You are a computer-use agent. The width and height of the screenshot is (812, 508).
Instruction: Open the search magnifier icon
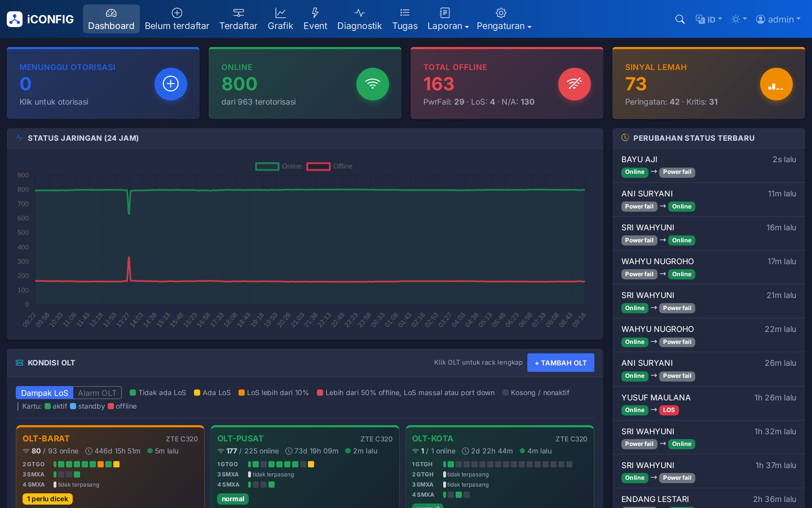[x=680, y=19]
